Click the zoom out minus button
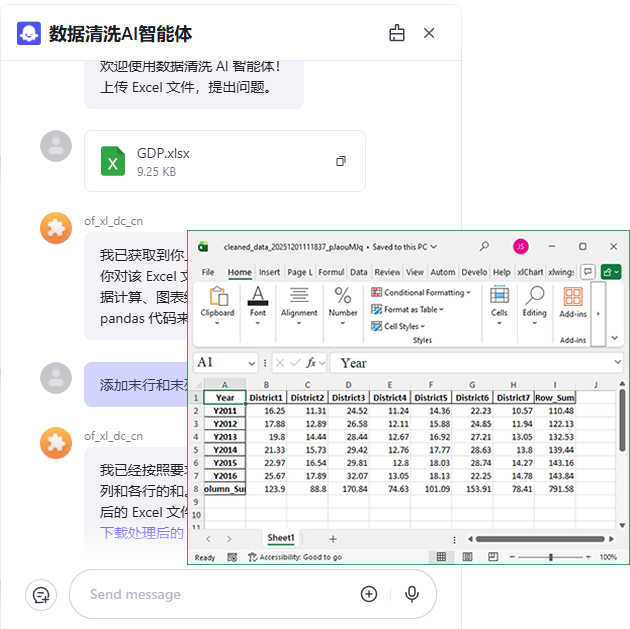The width and height of the screenshot is (630, 629). (x=512, y=557)
